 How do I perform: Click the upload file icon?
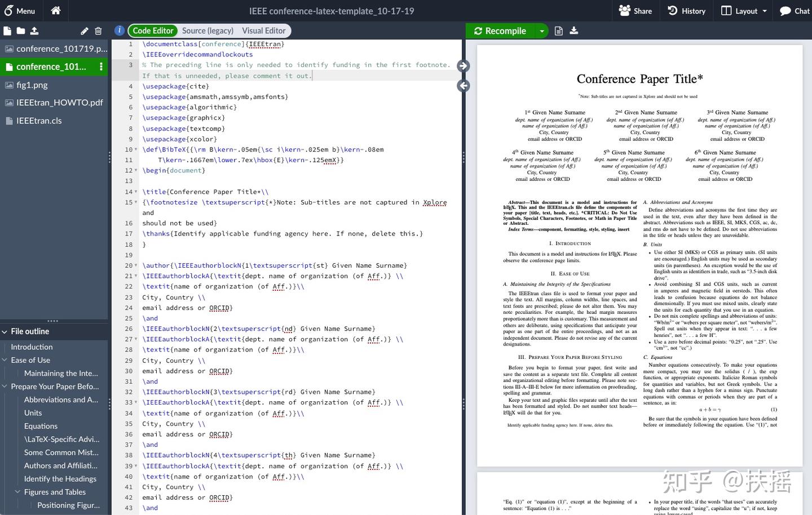[34, 31]
